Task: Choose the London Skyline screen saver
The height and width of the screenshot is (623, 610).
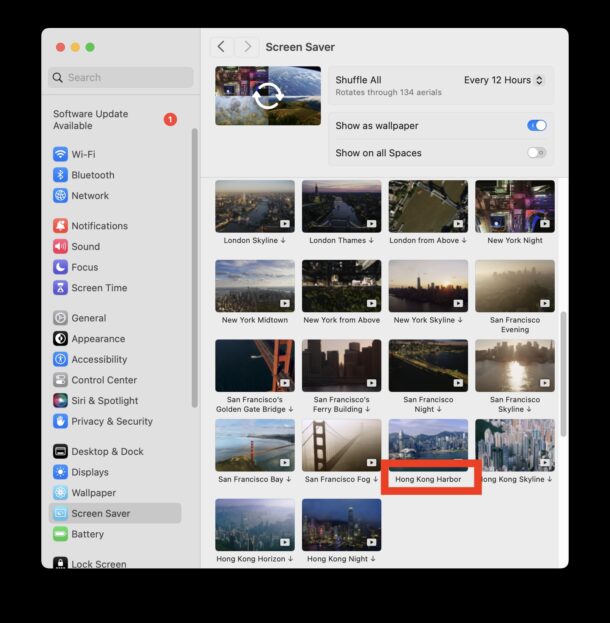Action: coord(255,206)
